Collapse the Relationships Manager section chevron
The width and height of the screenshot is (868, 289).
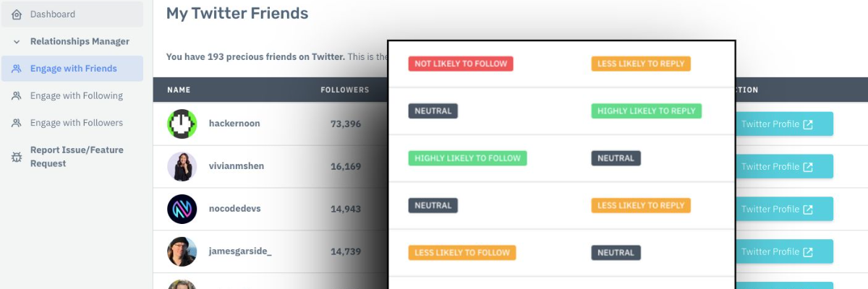click(17, 42)
